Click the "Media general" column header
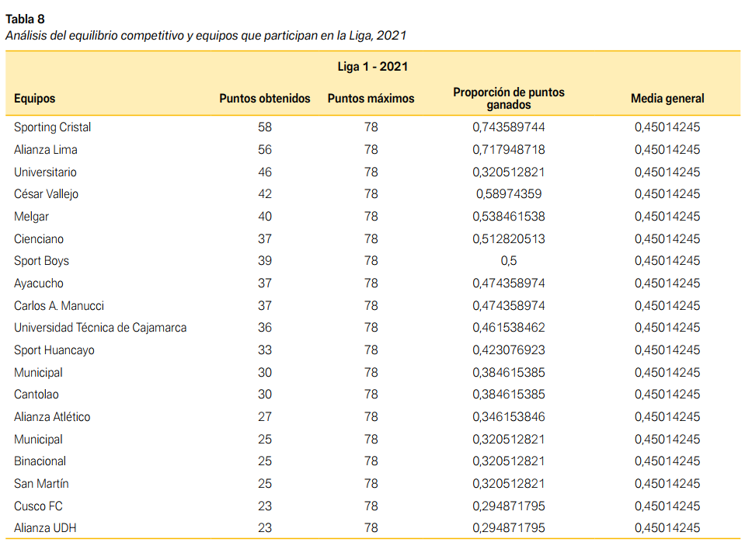 coord(667,99)
